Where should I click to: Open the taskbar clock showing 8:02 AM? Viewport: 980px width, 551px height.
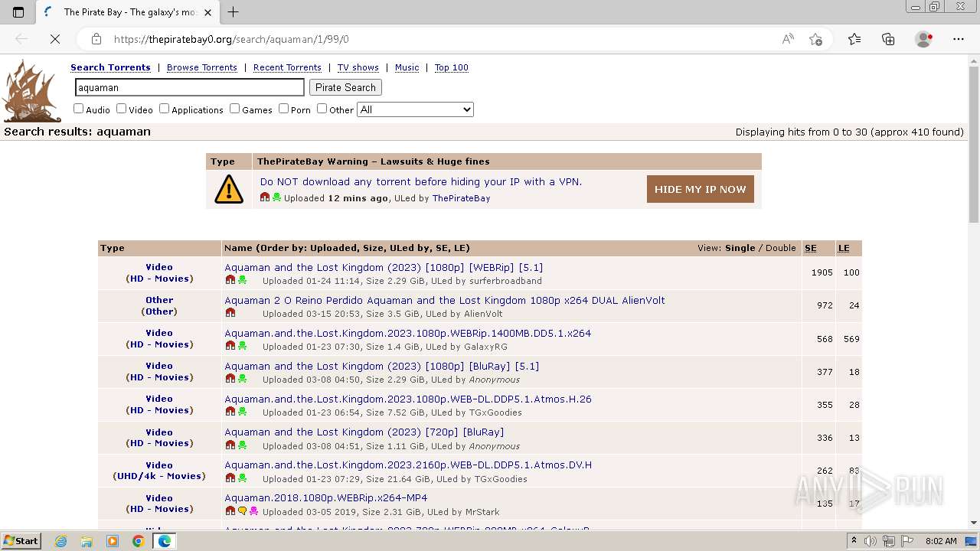[941, 541]
